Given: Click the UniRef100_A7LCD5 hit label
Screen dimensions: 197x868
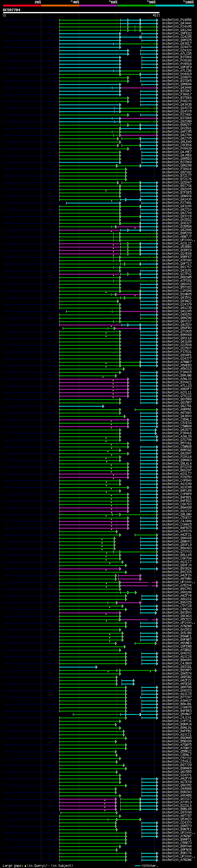Looking at the screenshot, I should [x=177, y=54].
